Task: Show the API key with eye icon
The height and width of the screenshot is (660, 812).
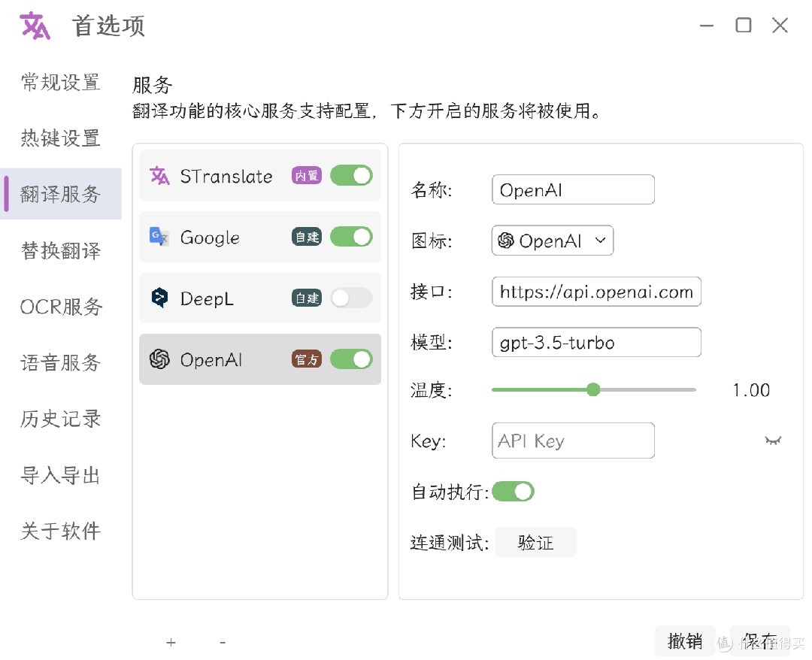Action: 773,441
